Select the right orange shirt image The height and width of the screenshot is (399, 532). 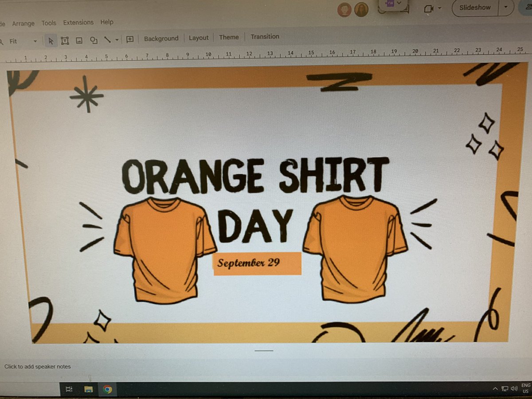click(355, 249)
